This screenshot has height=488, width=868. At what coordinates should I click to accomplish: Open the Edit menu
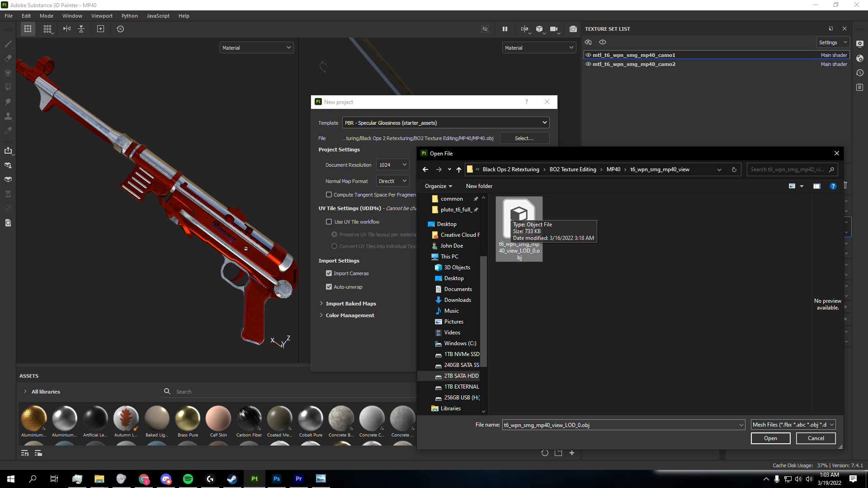click(x=26, y=16)
